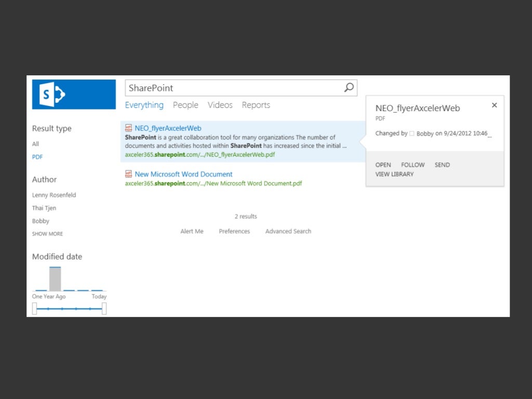Viewport: 532px width, 399px height.
Task: Filter by author Thai Tjen
Action: point(44,208)
